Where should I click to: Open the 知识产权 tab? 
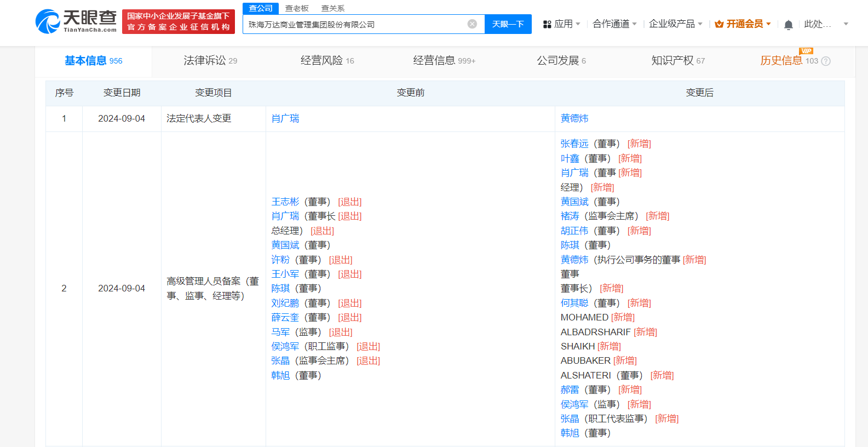(x=677, y=61)
